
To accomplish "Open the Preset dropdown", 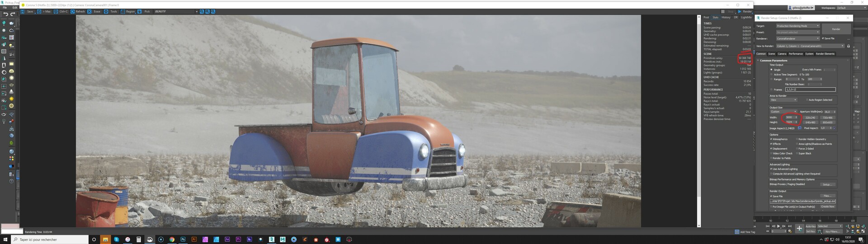I will pos(797,33).
